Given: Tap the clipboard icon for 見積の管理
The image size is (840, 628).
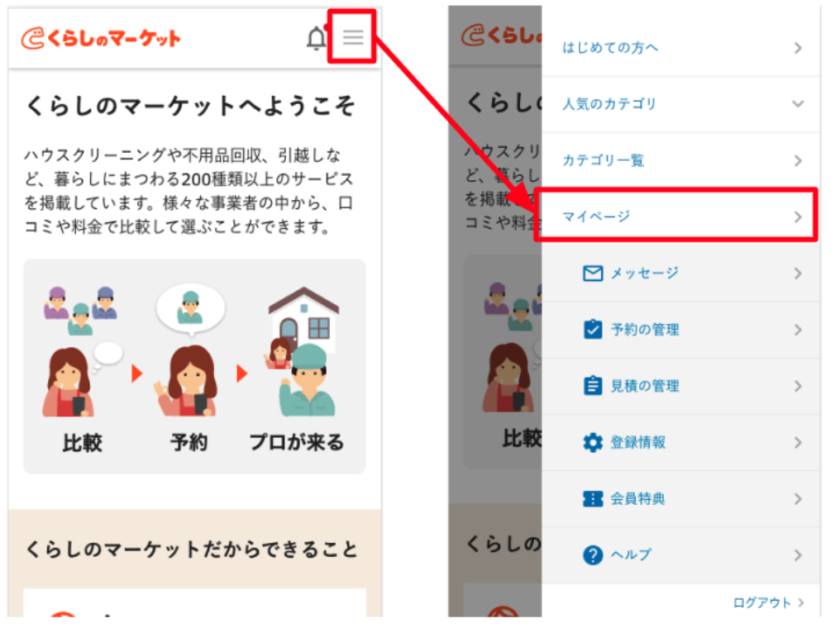Looking at the screenshot, I should [593, 385].
